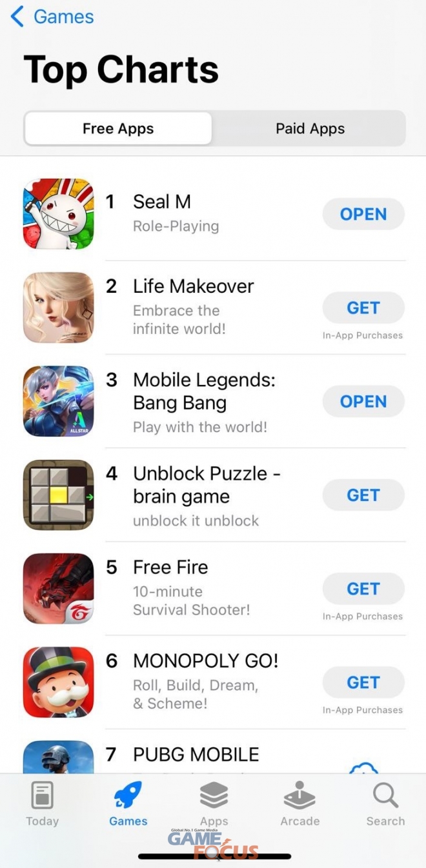Tap OPEN for Seal M
Image resolution: width=426 pixels, height=868 pixels.
click(363, 214)
